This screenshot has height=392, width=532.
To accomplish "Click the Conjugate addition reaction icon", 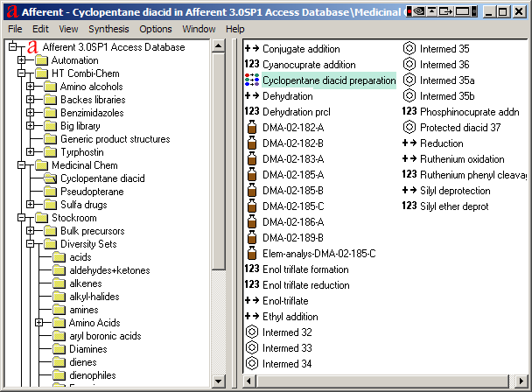I will (x=252, y=48).
